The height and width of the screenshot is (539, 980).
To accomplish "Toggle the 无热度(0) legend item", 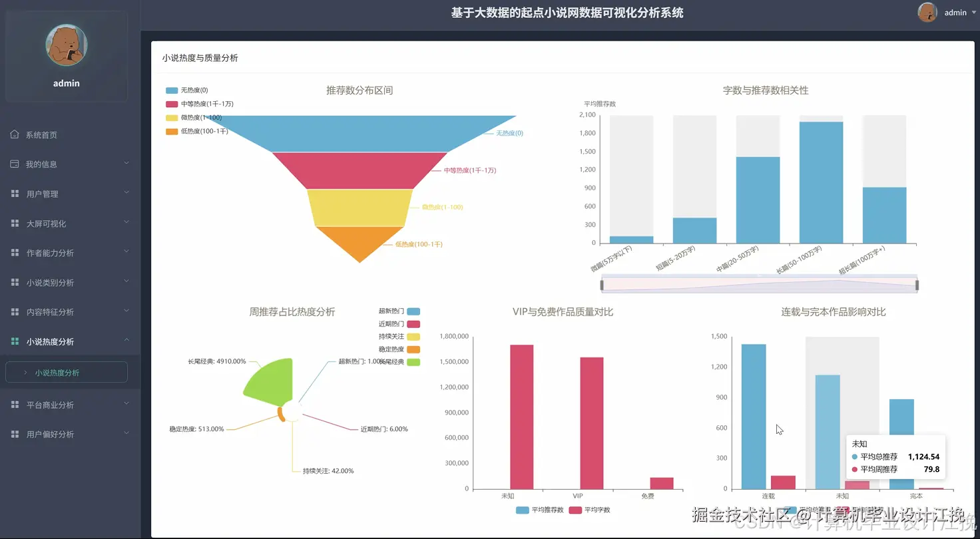I will click(186, 90).
